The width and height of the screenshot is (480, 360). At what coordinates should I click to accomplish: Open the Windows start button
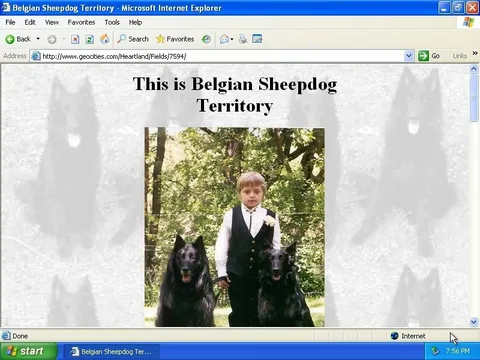[29, 351]
